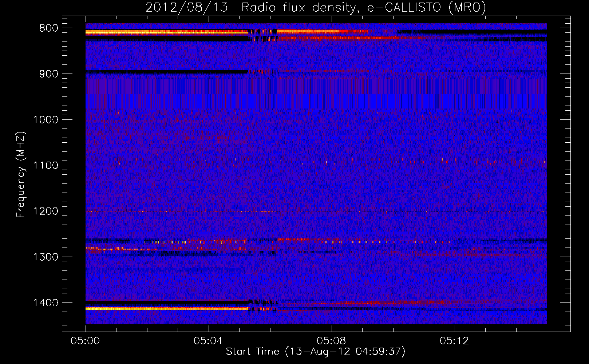The width and height of the screenshot is (589, 364).
Task: Click the 1200 frequency tick label
Action: point(46,211)
